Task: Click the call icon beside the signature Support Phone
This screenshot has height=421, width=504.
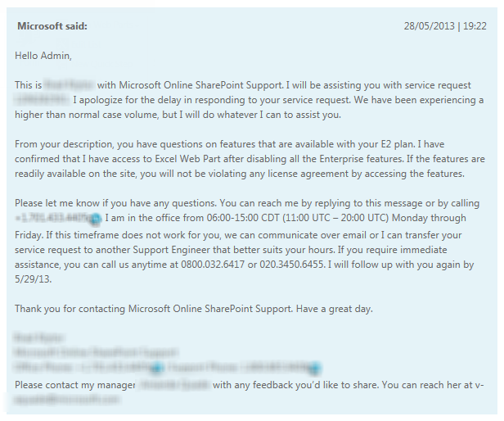Action: click(314, 368)
